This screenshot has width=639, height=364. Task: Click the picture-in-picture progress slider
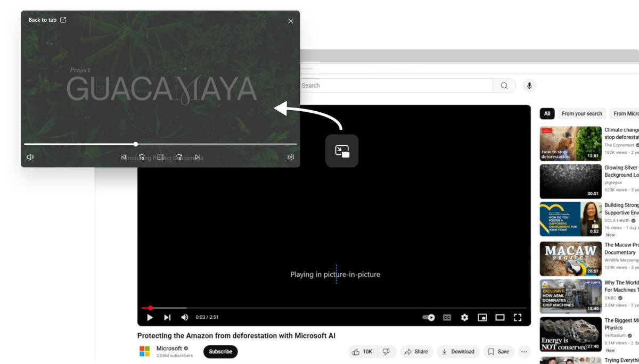pyautogui.click(x=160, y=144)
